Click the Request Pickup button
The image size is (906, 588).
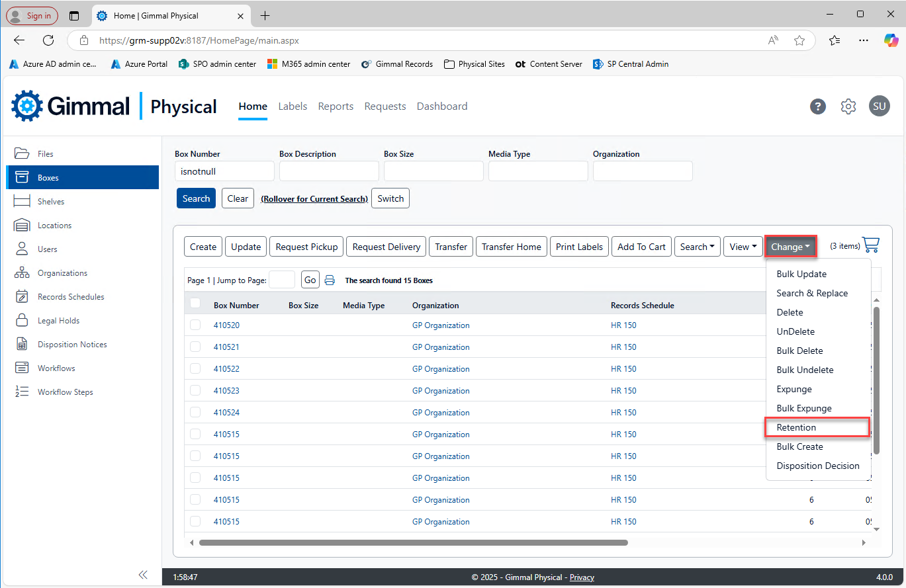click(306, 247)
